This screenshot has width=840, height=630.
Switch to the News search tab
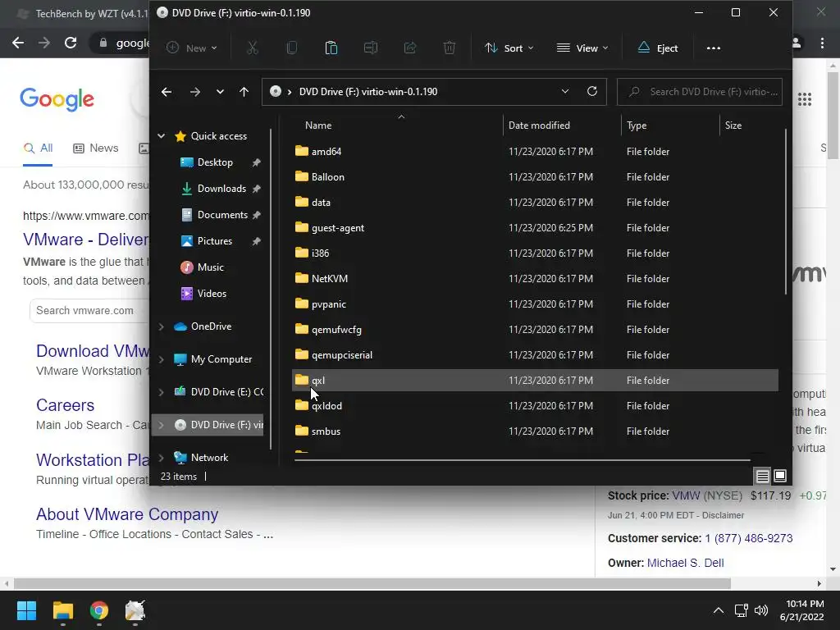pos(96,148)
